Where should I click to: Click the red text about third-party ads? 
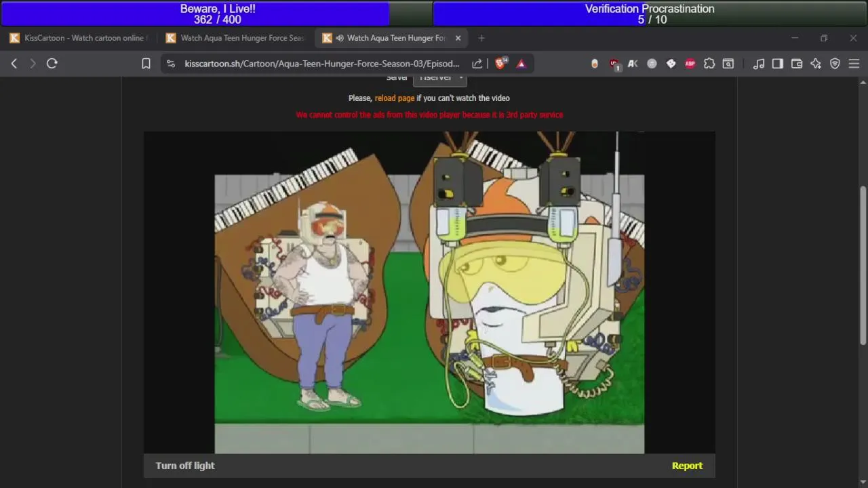tap(429, 115)
